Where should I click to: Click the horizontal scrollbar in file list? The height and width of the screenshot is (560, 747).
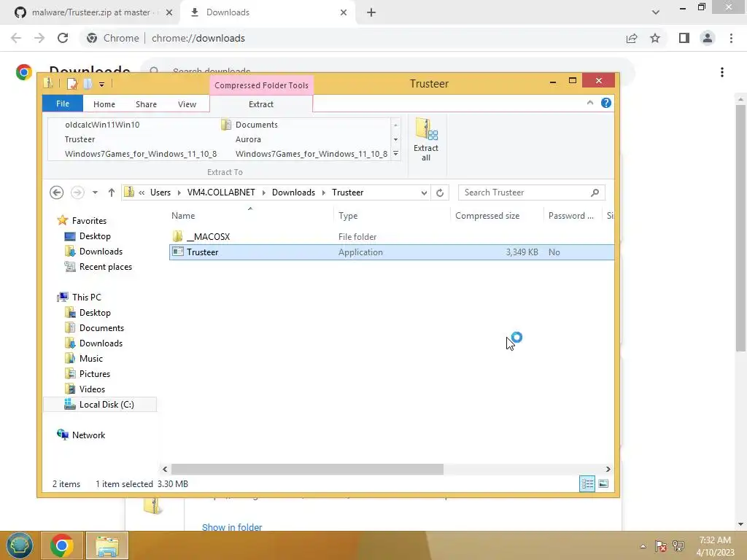(307, 469)
